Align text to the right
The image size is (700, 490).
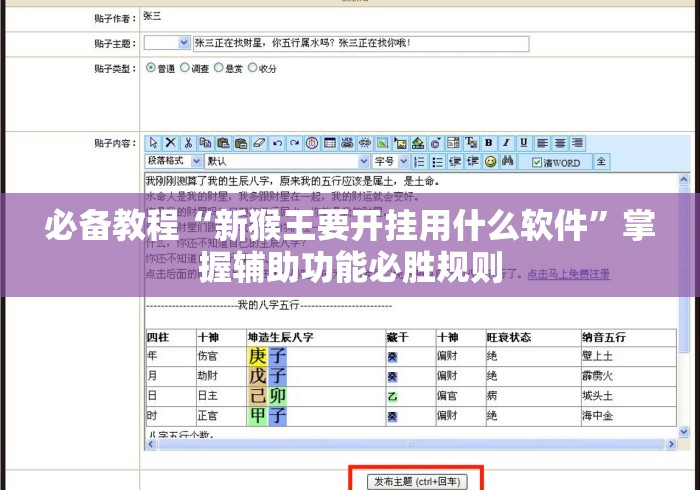tap(577, 143)
